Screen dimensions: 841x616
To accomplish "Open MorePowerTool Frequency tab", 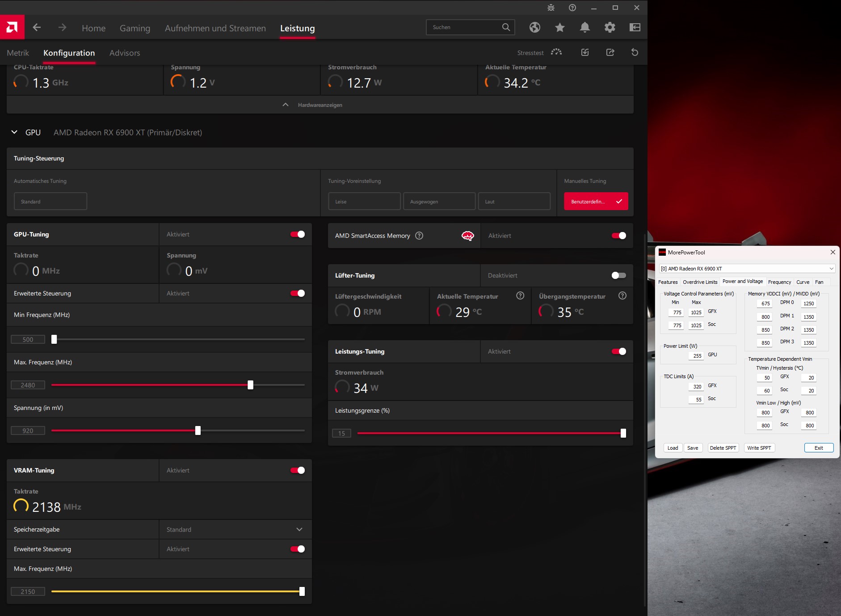I will [779, 282].
